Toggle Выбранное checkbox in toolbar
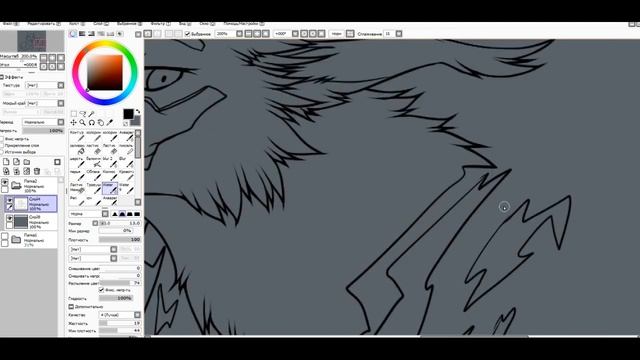 click(188, 34)
